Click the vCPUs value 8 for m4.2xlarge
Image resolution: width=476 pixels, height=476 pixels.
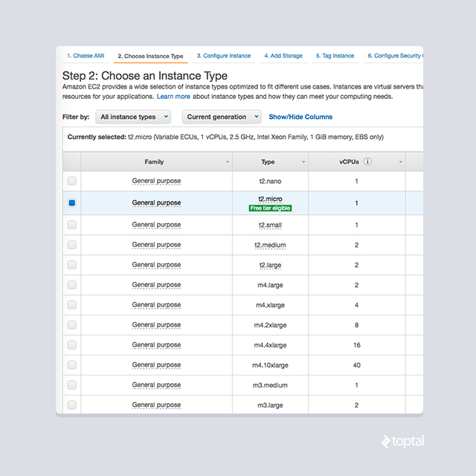[357, 325]
